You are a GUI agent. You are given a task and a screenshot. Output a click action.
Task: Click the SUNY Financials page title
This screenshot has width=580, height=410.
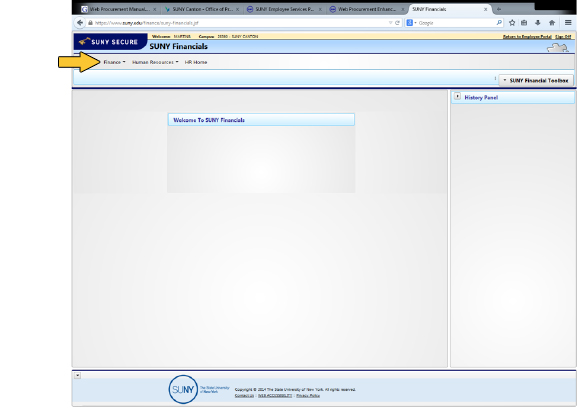pos(178,46)
